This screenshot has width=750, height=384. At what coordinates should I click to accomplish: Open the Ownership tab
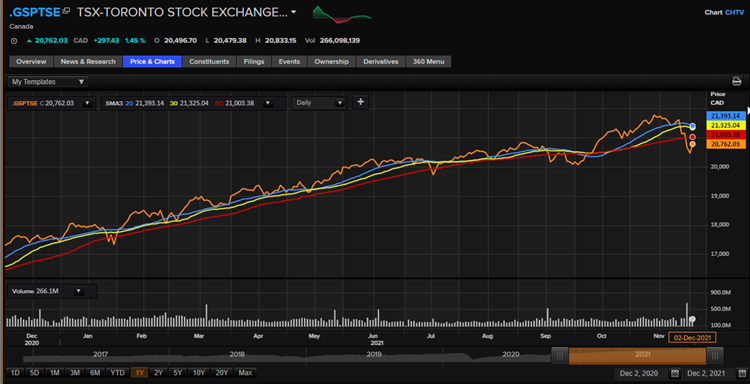coord(331,62)
